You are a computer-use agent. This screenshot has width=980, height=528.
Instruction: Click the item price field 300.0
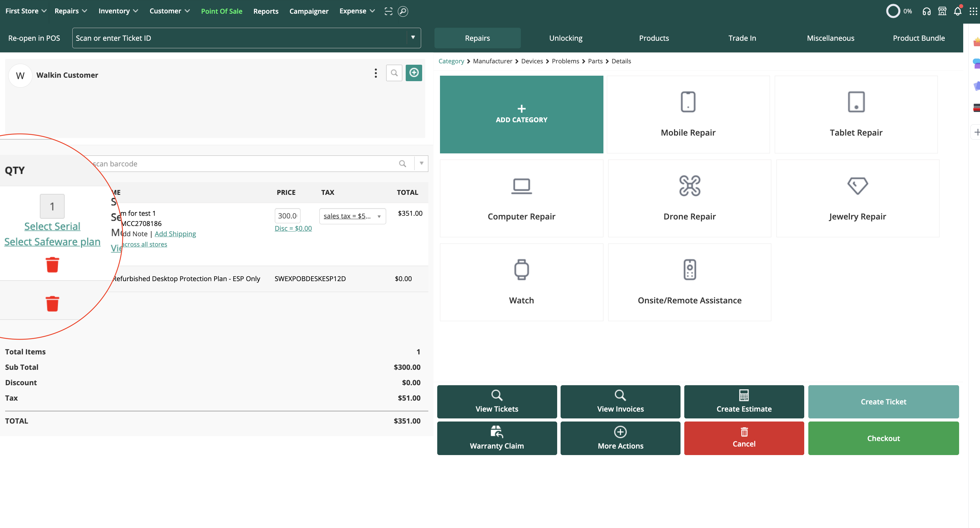coord(287,215)
